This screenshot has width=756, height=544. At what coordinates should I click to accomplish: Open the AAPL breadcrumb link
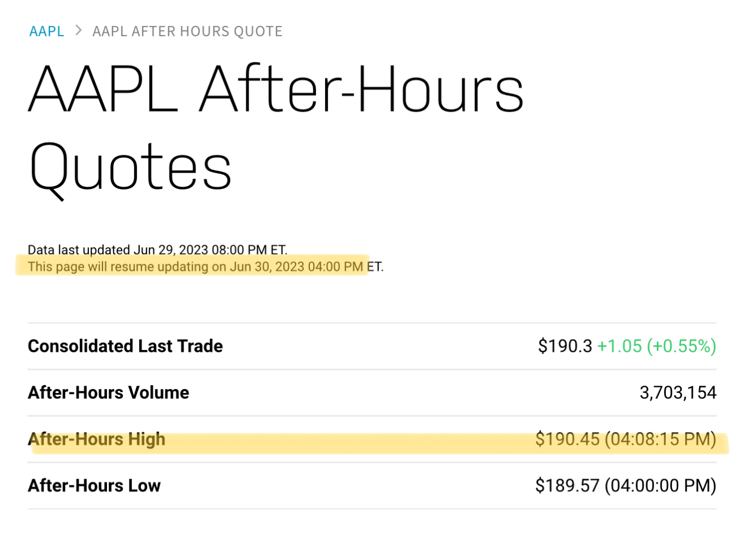click(47, 31)
